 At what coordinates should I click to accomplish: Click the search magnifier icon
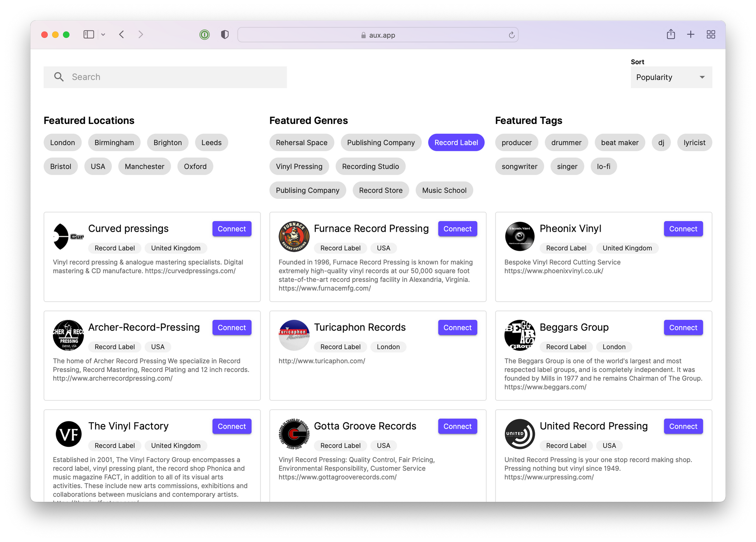(x=59, y=77)
